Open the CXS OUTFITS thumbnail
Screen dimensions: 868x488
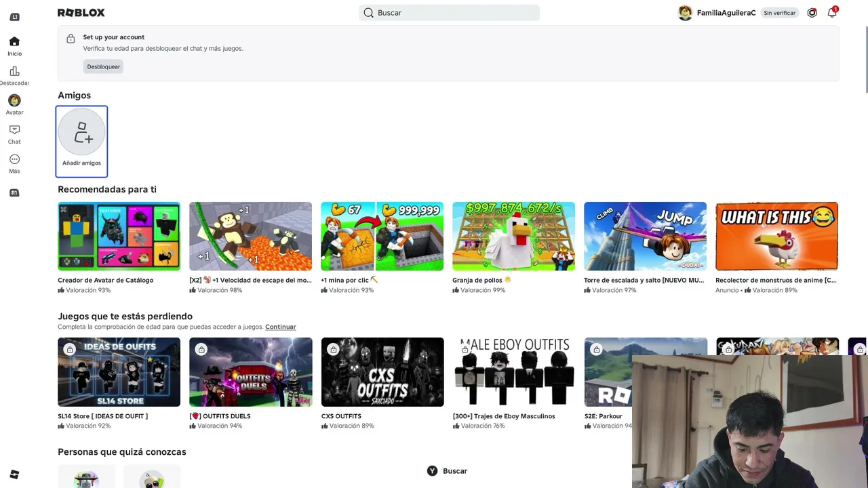click(x=382, y=372)
